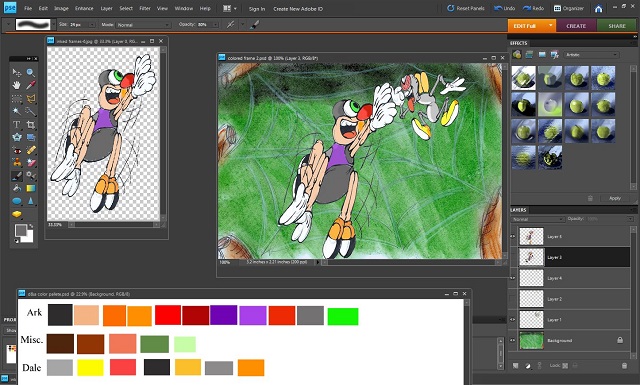Image resolution: width=640 pixels, height=385 pixels.
Task: Open the layer blend mode Normal dropdown
Action: point(538,219)
